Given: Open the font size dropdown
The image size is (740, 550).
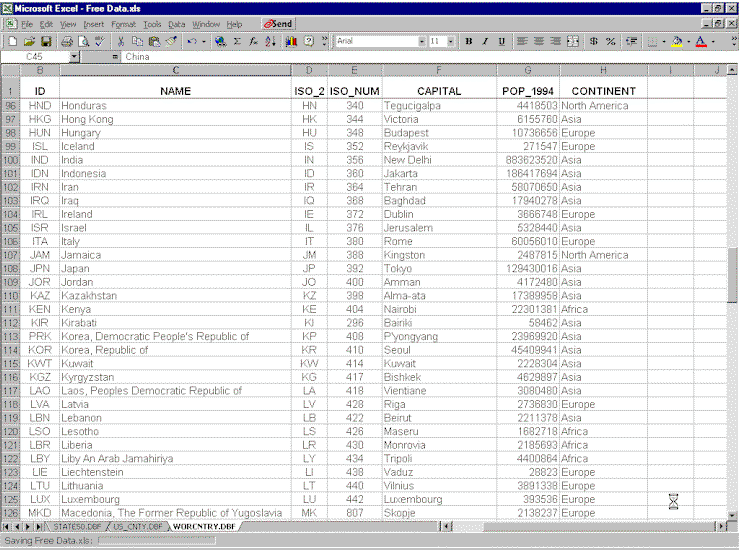Looking at the screenshot, I should tap(451, 42).
